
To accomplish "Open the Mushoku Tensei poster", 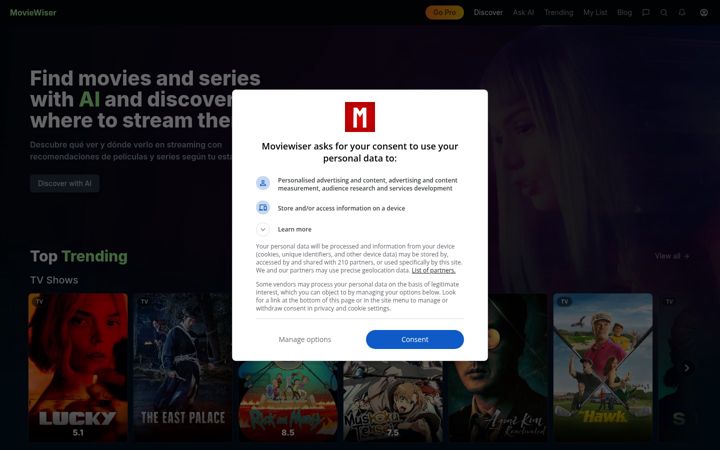I will click(x=393, y=401).
